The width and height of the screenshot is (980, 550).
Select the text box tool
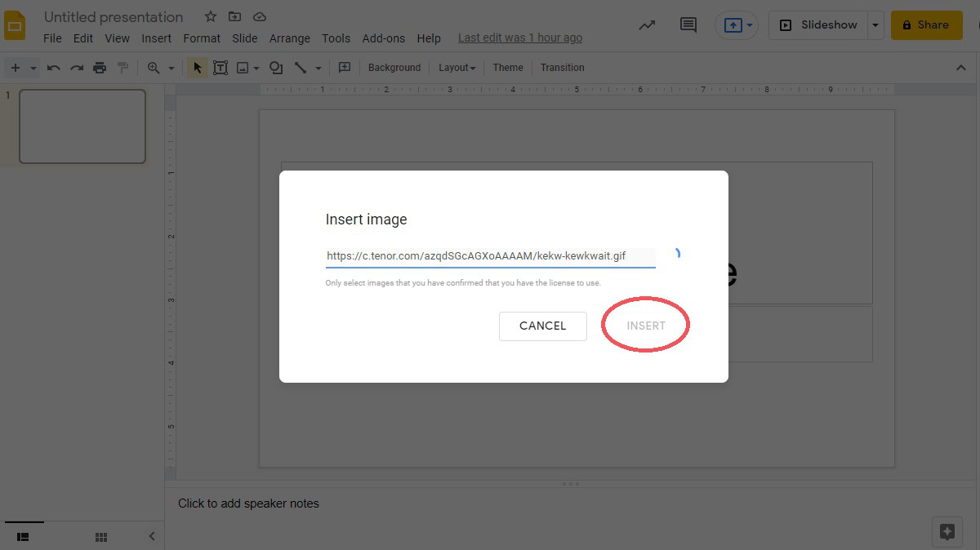click(x=220, y=68)
